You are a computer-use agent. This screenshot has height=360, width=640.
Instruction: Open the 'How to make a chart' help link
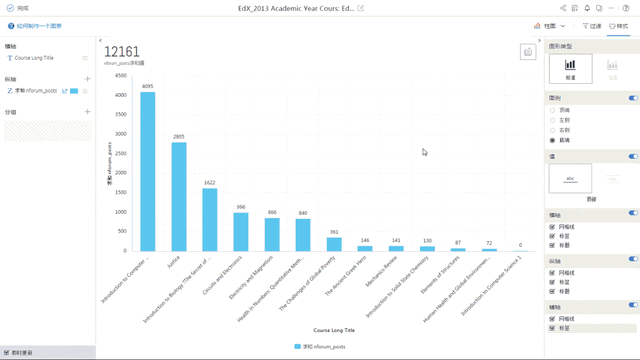pos(35,26)
